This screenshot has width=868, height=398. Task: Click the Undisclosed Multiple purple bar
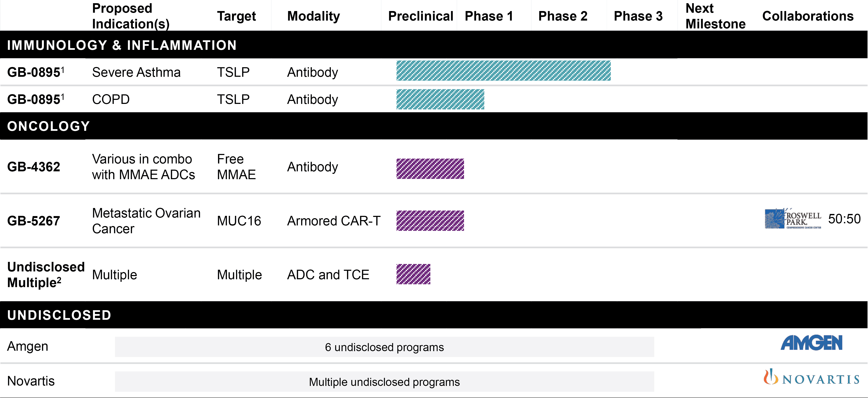[413, 274]
